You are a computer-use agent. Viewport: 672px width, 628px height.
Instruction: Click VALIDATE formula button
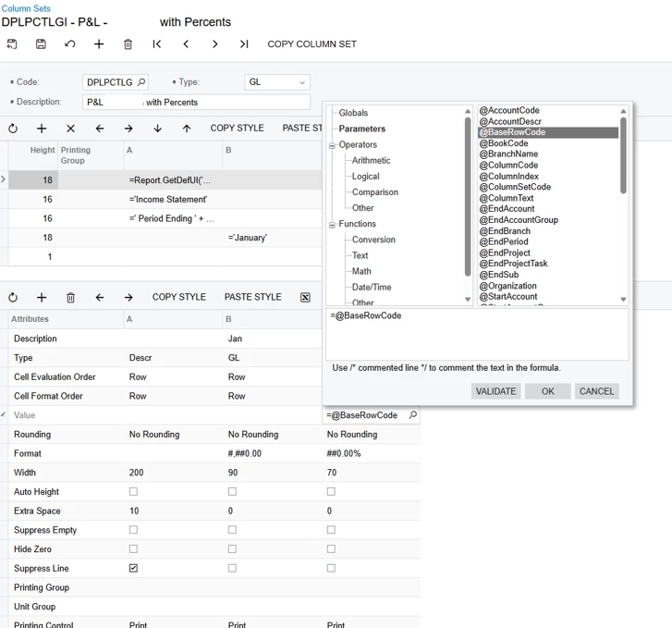coord(495,391)
